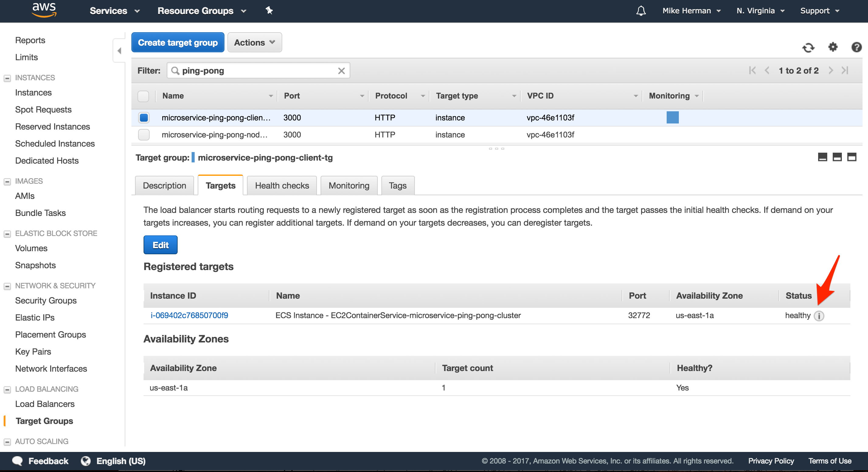
Task: Click the AWS home logo
Action: (x=44, y=10)
